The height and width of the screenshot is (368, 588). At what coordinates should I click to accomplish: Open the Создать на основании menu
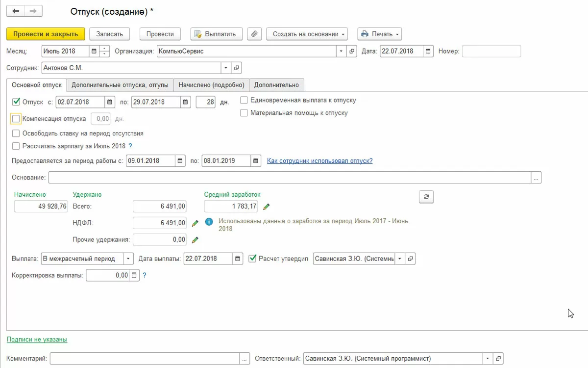click(307, 34)
